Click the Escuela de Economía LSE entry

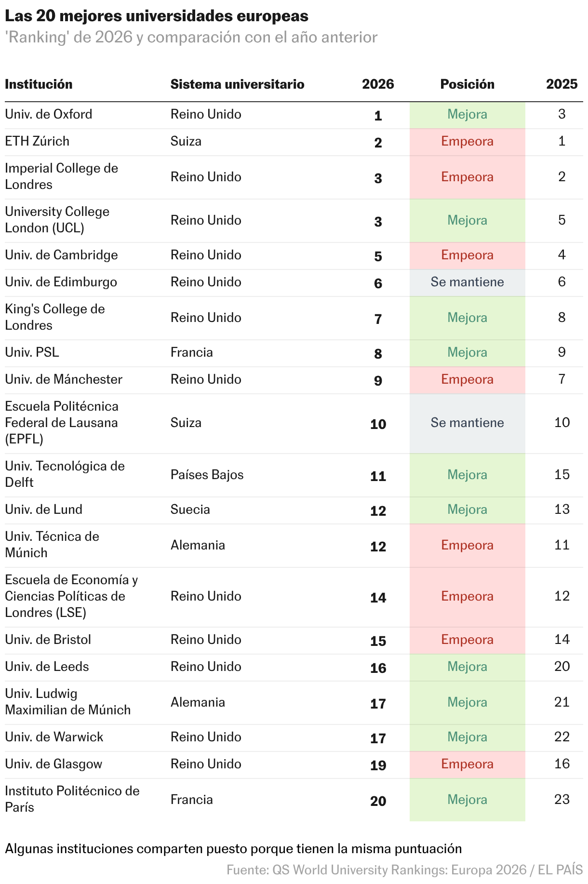(x=71, y=596)
